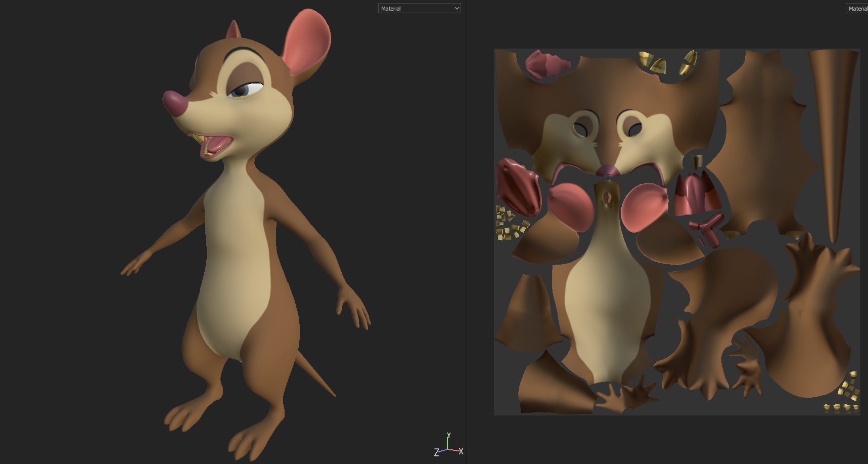Click the mouse's purple nose on 3D model

(x=175, y=103)
